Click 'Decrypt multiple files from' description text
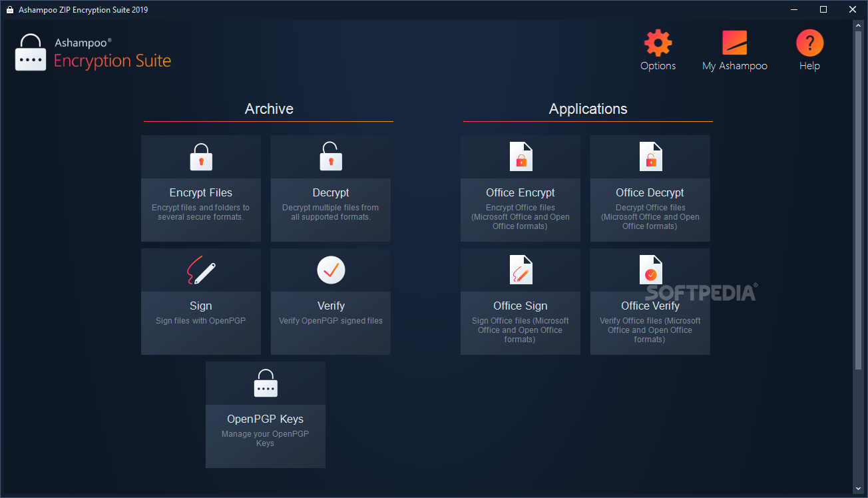 point(331,212)
